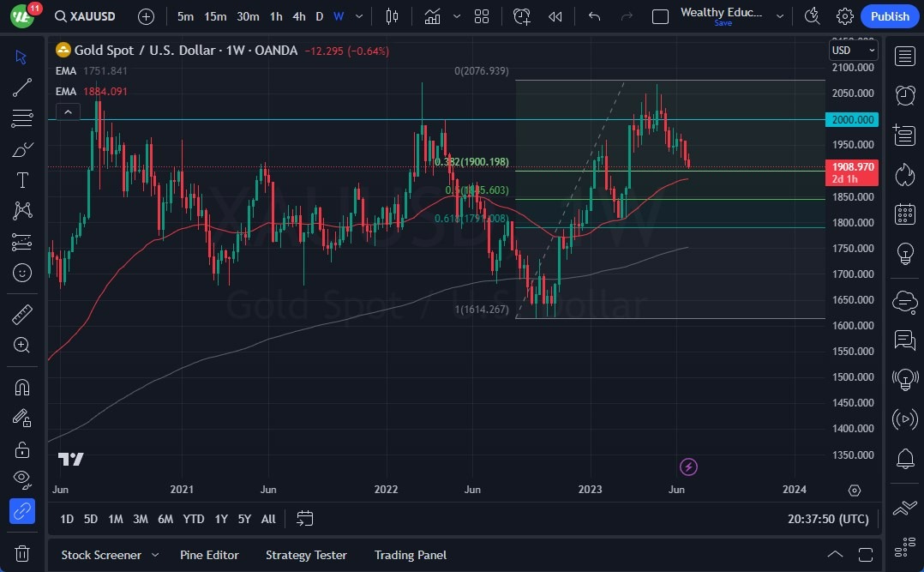Expand the timeframe interval dropdown

[359, 16]
